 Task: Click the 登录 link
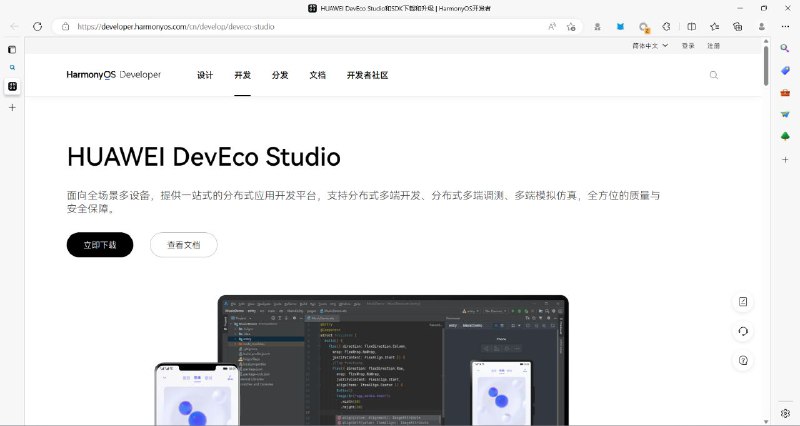pos(688,46)
